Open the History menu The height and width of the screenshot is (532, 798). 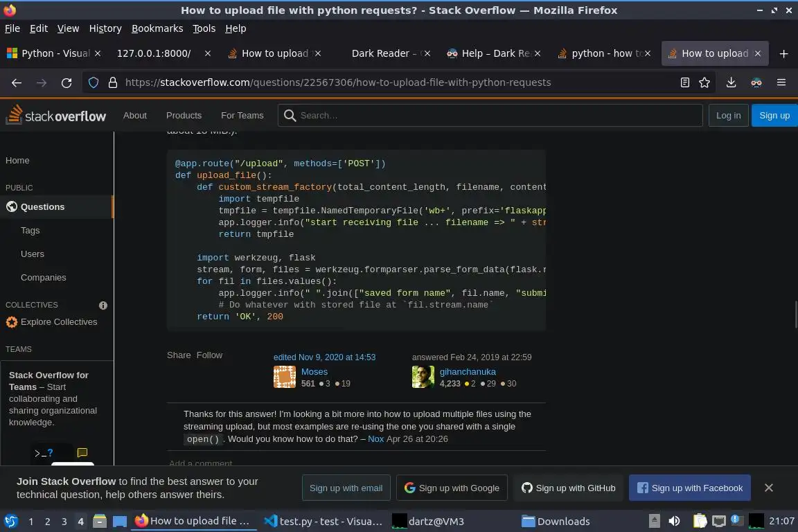(105, 28)
